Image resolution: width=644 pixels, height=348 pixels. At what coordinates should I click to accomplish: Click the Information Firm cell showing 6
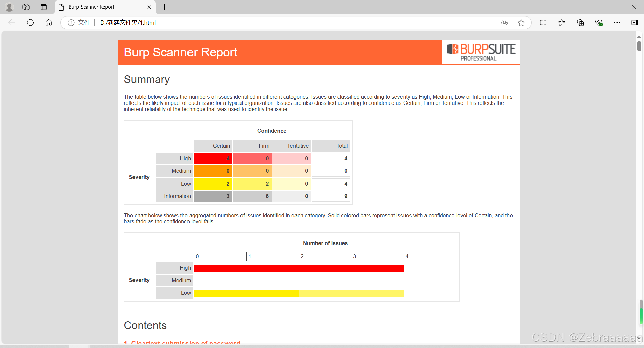pyautogui.click(x=252, y=196)
